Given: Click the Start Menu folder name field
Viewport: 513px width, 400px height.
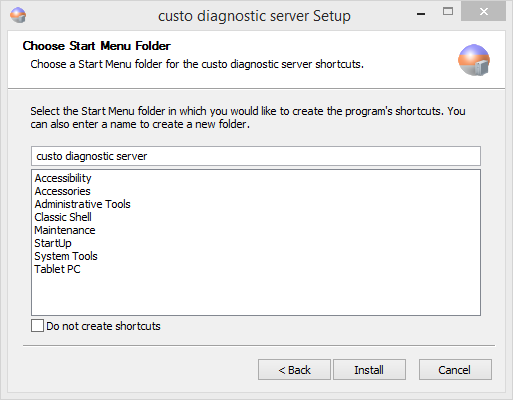Looking at the screenshot, I should (256, 156).
